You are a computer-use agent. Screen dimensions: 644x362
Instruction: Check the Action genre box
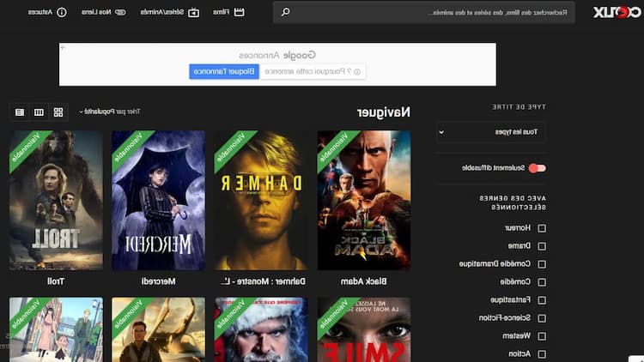(x=542, y=353)
